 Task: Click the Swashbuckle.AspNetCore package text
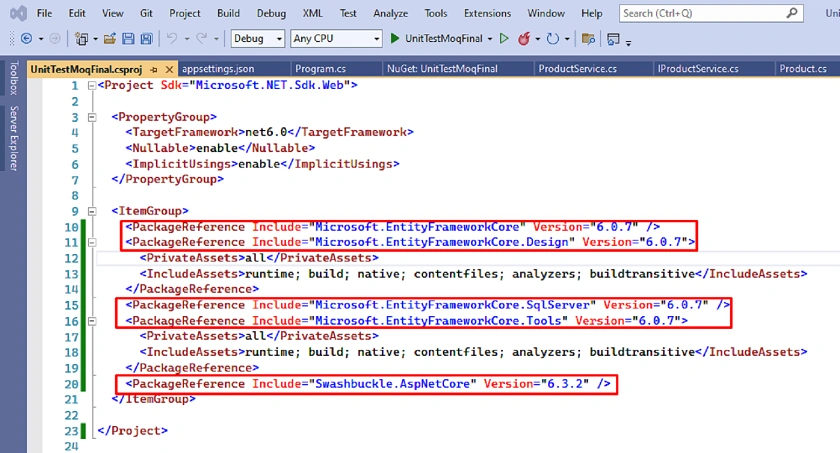[393, 384]
